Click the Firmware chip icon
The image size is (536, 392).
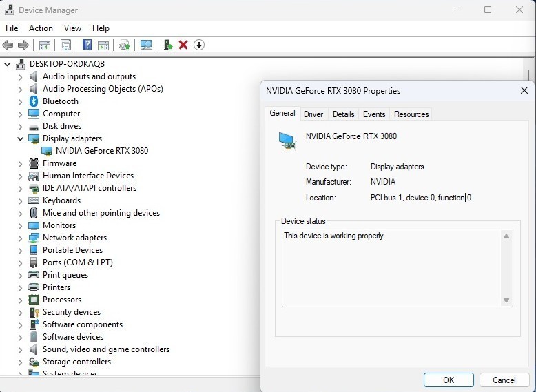point(34,163)
